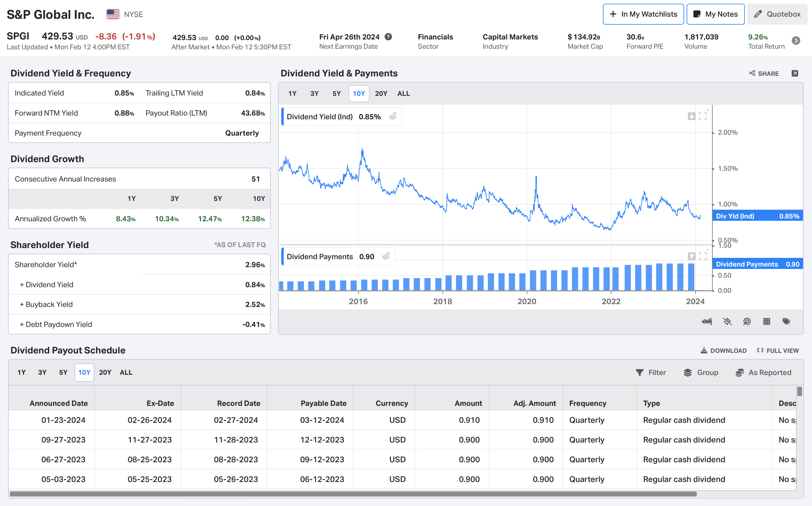
Task: Select 10Y range on dividend yield chart
Action: point(359,94)
